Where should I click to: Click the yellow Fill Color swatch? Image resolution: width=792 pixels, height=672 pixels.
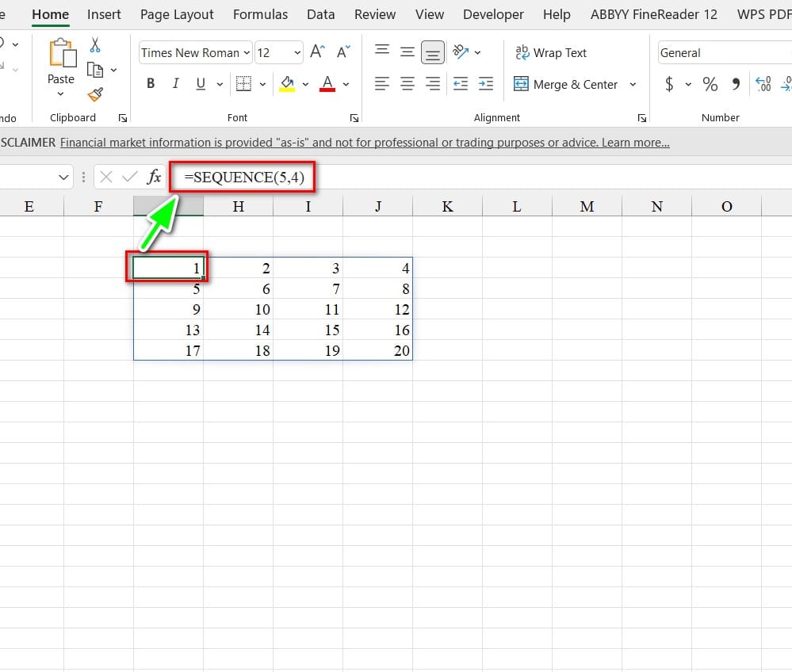click(x=286, y=84)
